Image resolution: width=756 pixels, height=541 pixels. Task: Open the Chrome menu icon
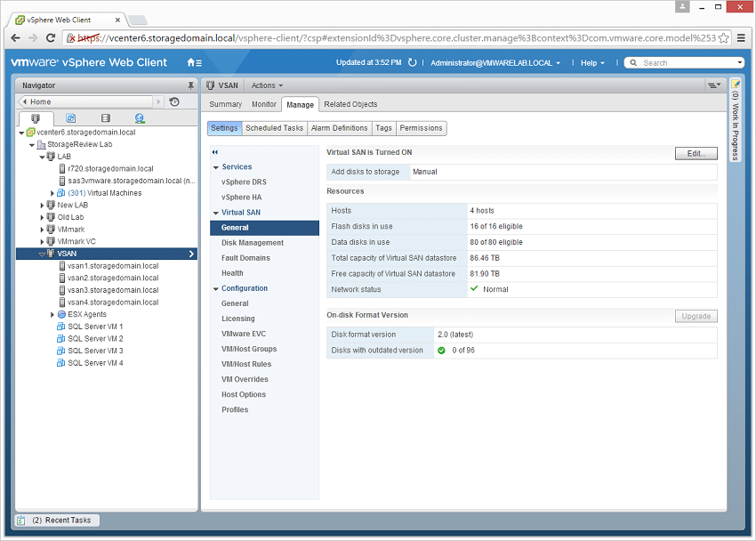(742, 38)
